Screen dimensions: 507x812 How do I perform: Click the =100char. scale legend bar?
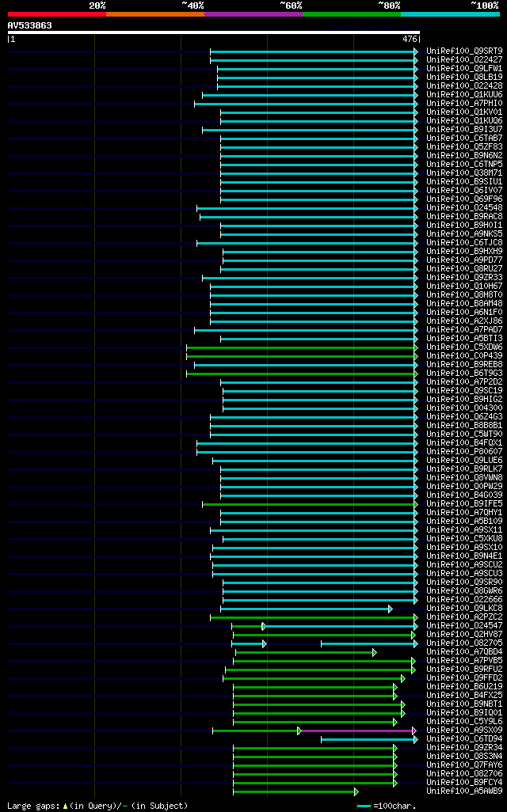pyautogui.click(x=364, y=806)
